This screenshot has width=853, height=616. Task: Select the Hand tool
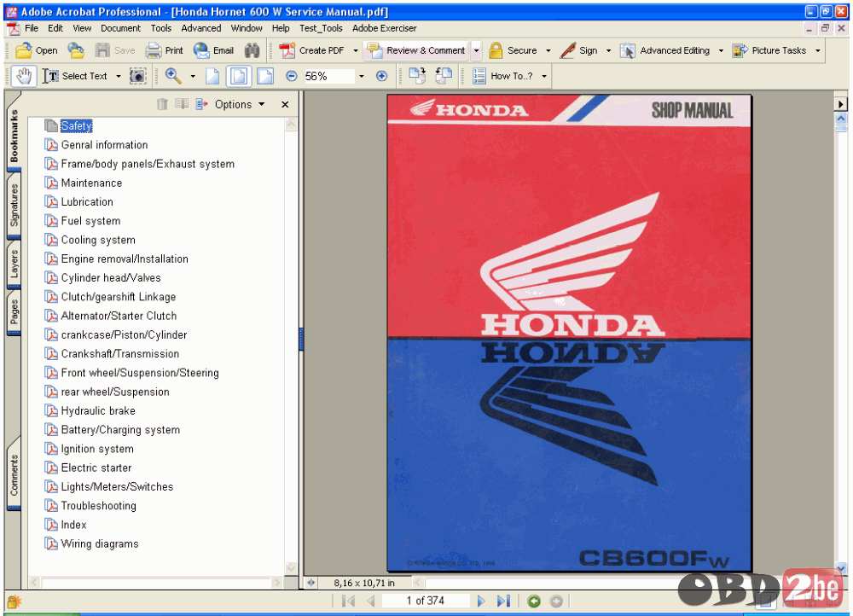pos(23,76)
